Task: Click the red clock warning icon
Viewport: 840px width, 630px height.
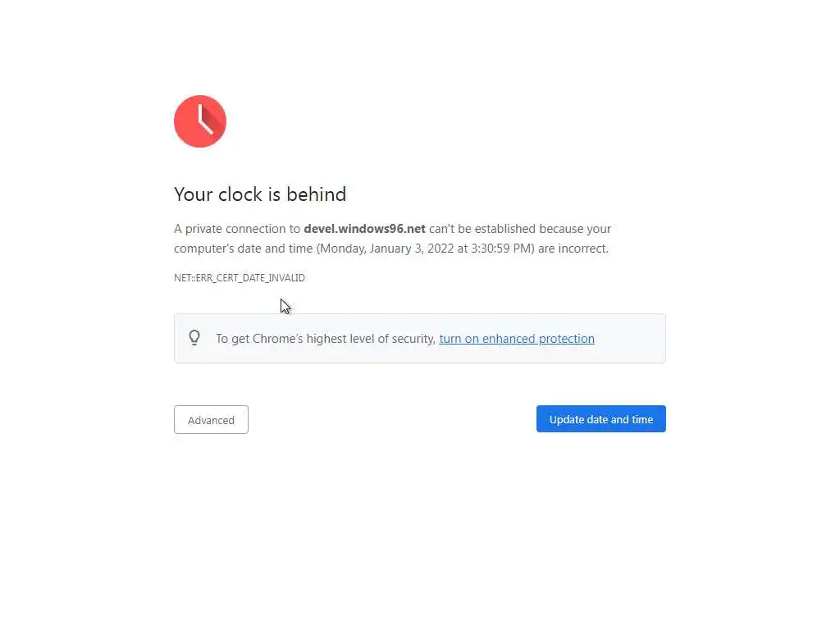Action: 200,121
